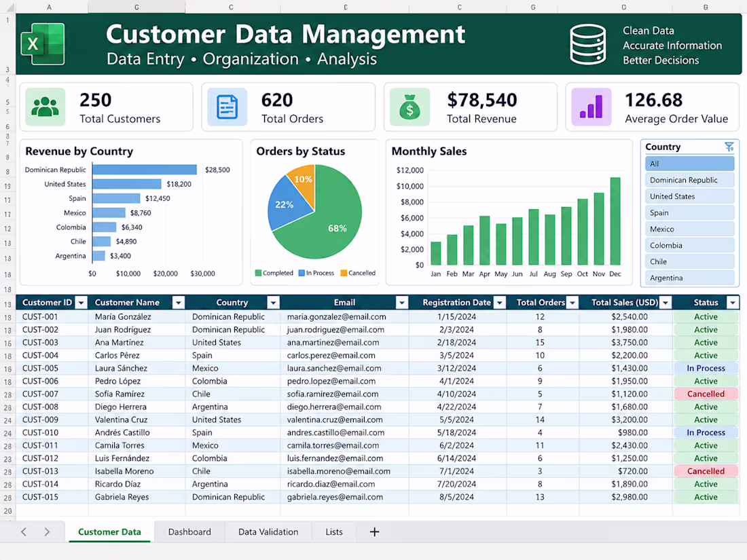Open Total Orders column filter dropdown
Viewport: 747px width, 560px height.
pyautogui.click(x=572, y=302)
